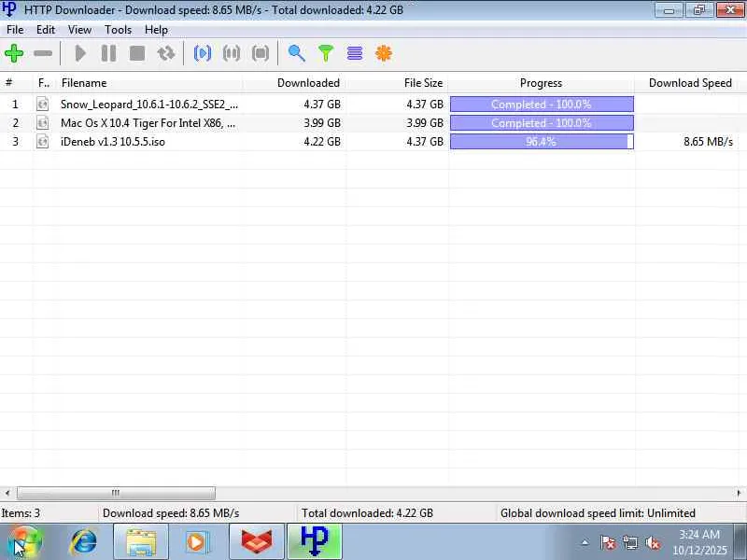
Task: Click the Items: 3 status bar entry
Action: pos(21,512)
